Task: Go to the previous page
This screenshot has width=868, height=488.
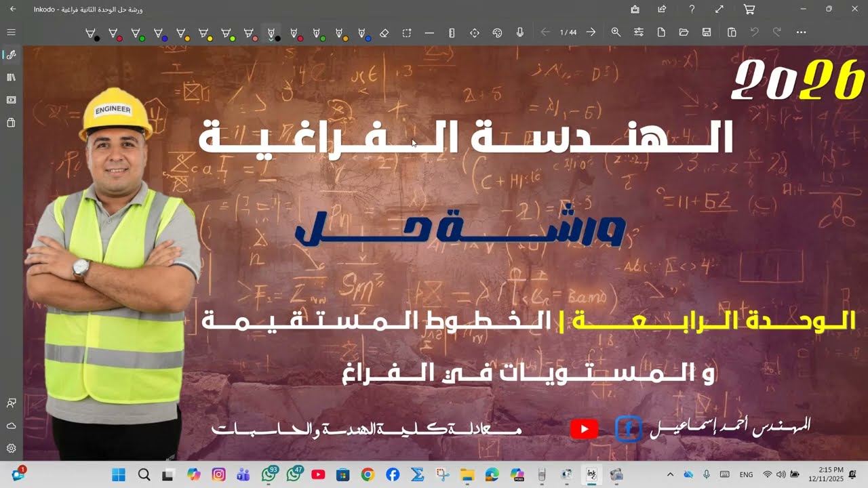Action: pyautogui.click(x=545, y=33)
